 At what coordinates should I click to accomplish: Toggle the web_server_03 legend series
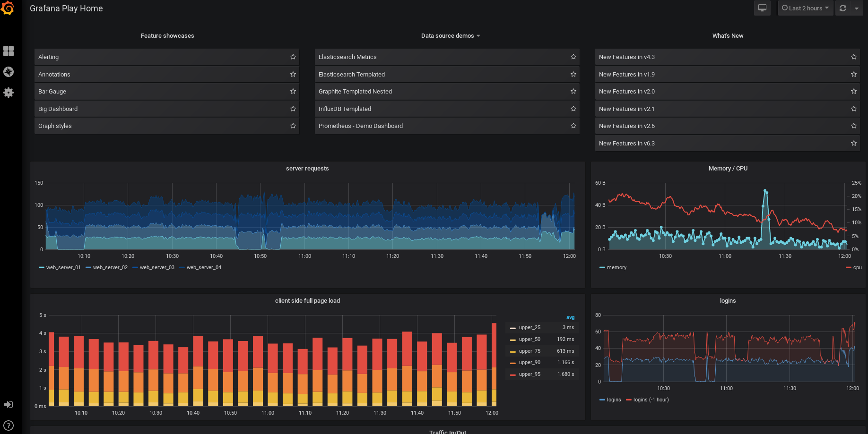157,268
